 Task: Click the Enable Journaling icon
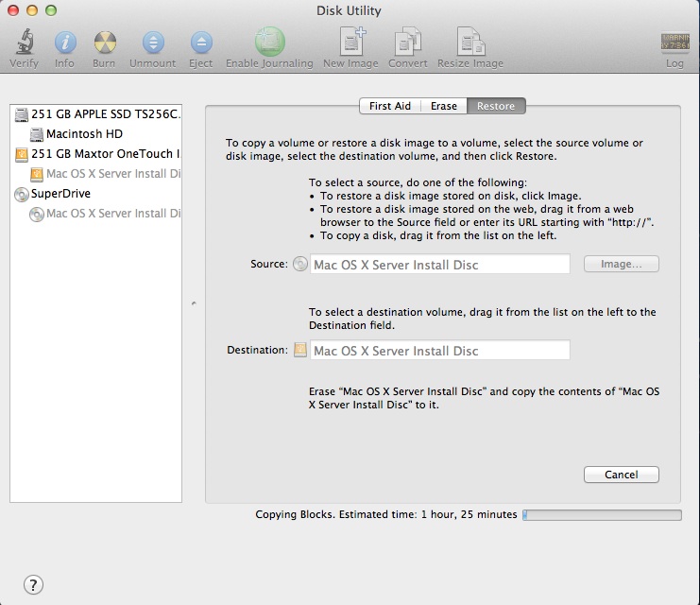coord(269,42)
